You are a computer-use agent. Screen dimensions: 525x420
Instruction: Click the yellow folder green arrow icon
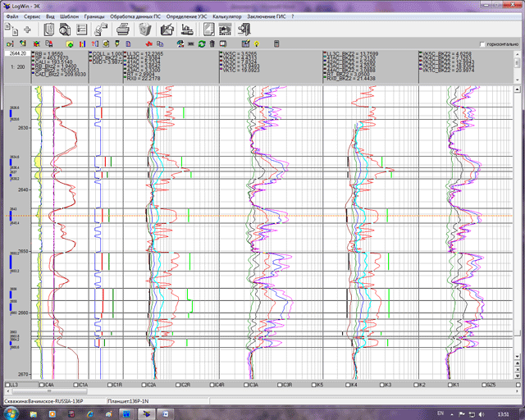click(70, 43)
